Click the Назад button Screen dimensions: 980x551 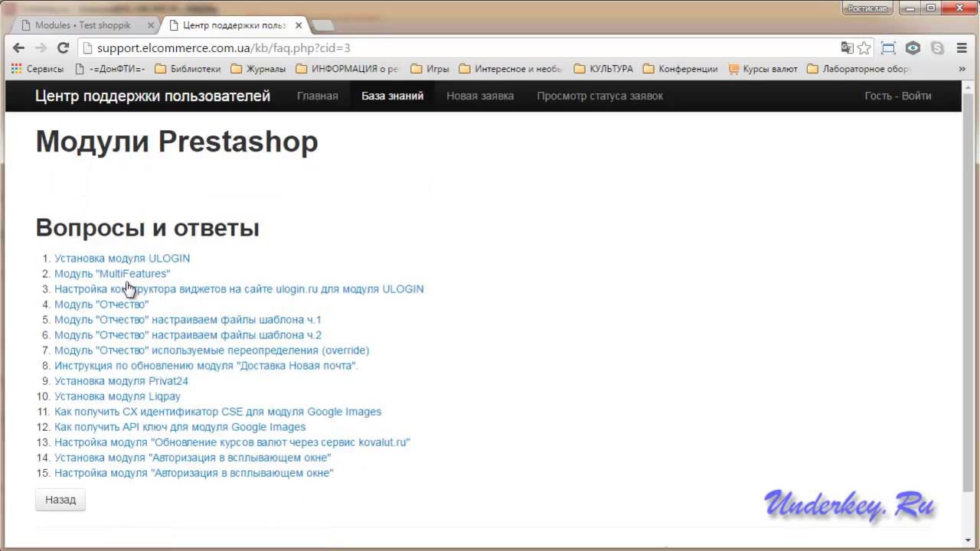click(60, 500)
